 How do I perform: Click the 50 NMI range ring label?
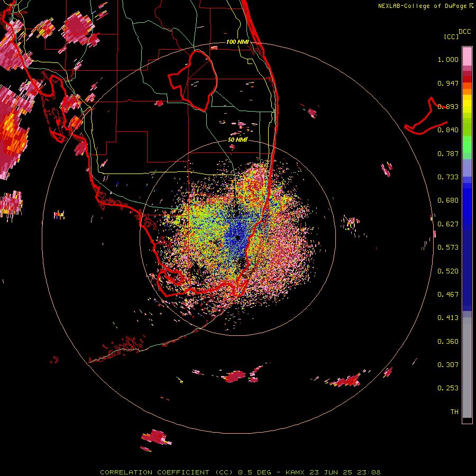[x=237, y=140]
